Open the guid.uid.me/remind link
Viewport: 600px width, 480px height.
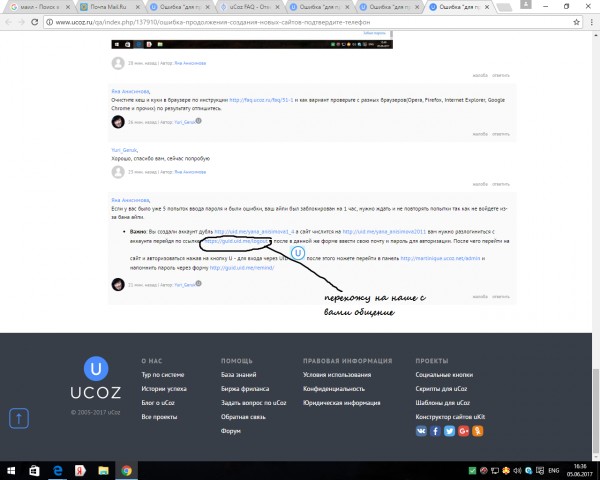point(242,268)
